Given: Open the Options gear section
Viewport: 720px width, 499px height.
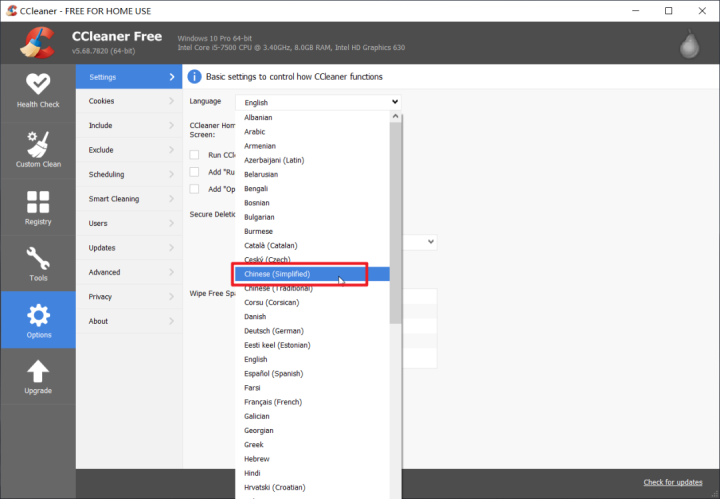Looking at the screenshot, I should pyautogui.click(x=38, y=320).
